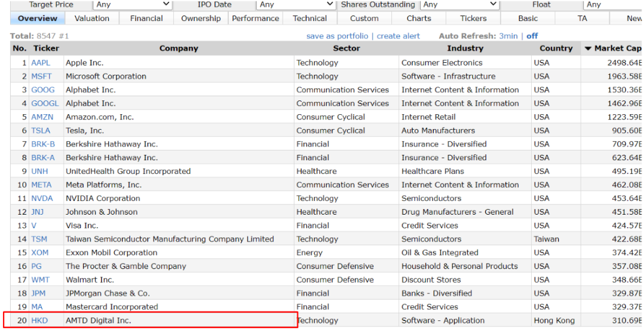The width and height of the screenshot is (644, 330).
Task: Open the AMZN ticker link
Action: (x=42, y=117)
